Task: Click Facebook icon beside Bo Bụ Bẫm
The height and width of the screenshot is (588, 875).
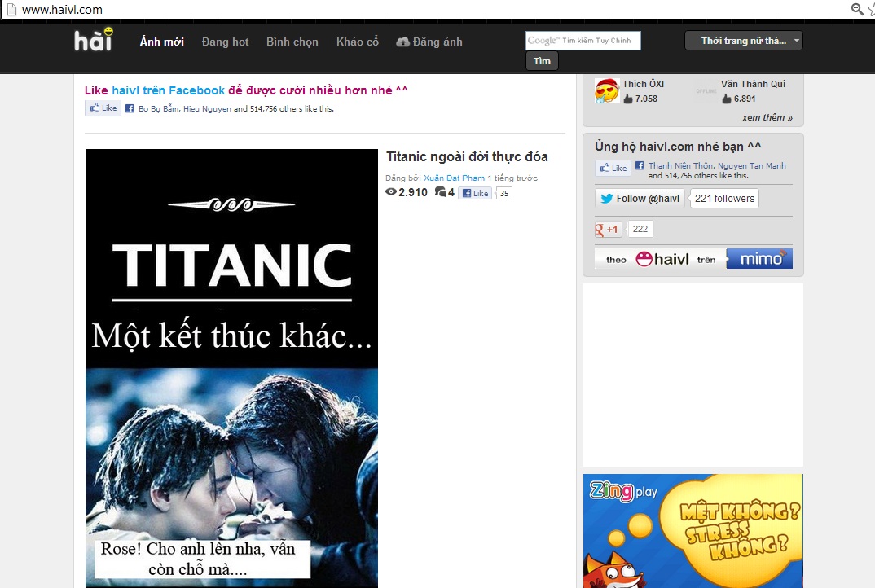Action: pyautogui.click(x=130, y=109)
